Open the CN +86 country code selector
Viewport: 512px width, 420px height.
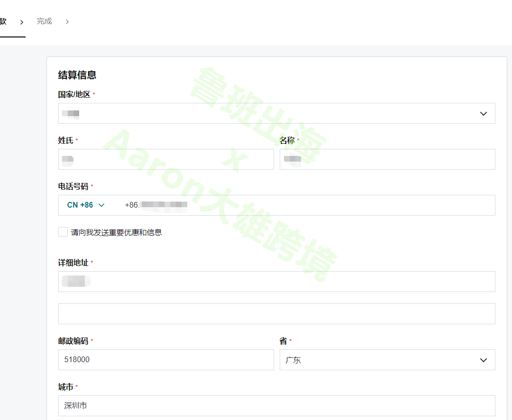(x=85, y=205)
